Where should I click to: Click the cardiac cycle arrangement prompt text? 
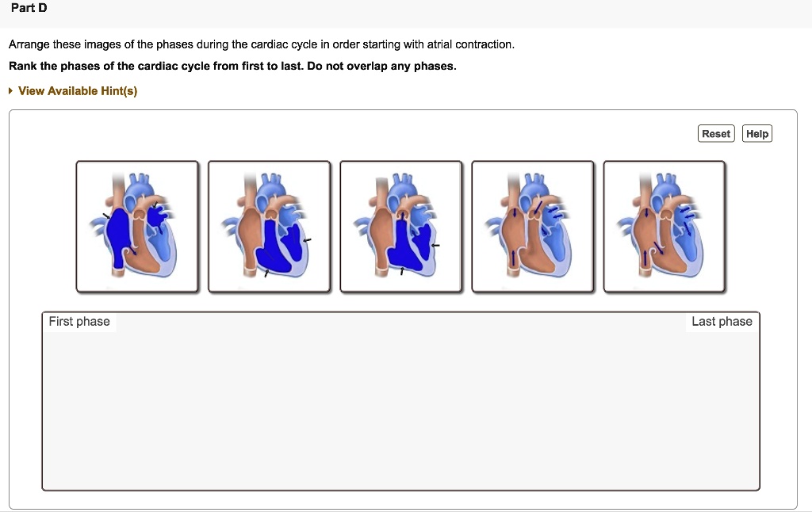[260, 44]
